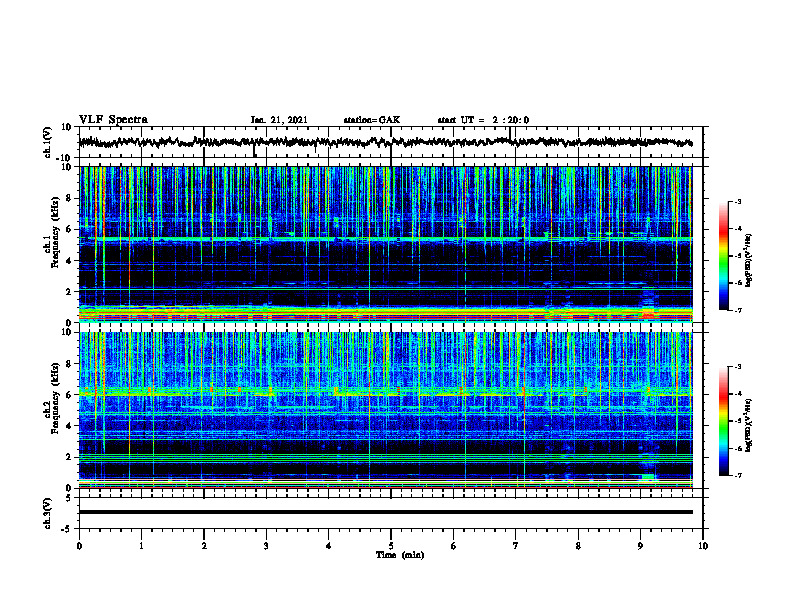This screenshot has height=612, width=792.
Task: Click the "-3" label on ch.1 color scale
Action: click(x=738, y=202)
